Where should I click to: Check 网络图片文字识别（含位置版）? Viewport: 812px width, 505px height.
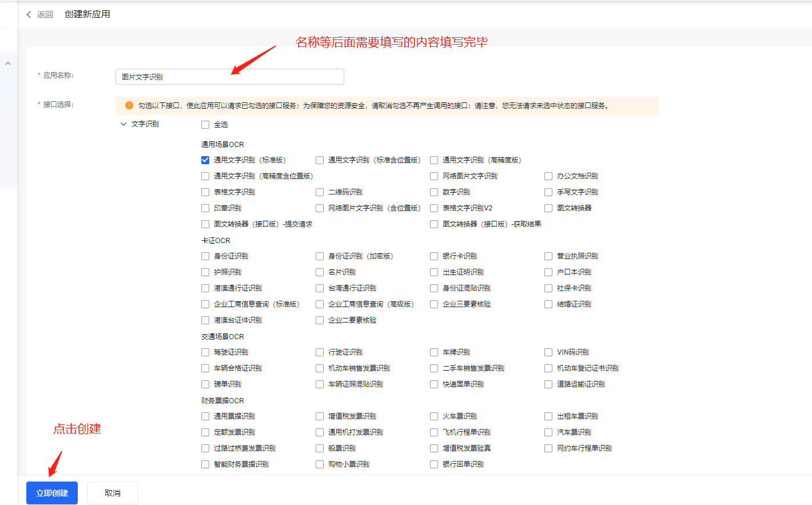coord(320,208)
